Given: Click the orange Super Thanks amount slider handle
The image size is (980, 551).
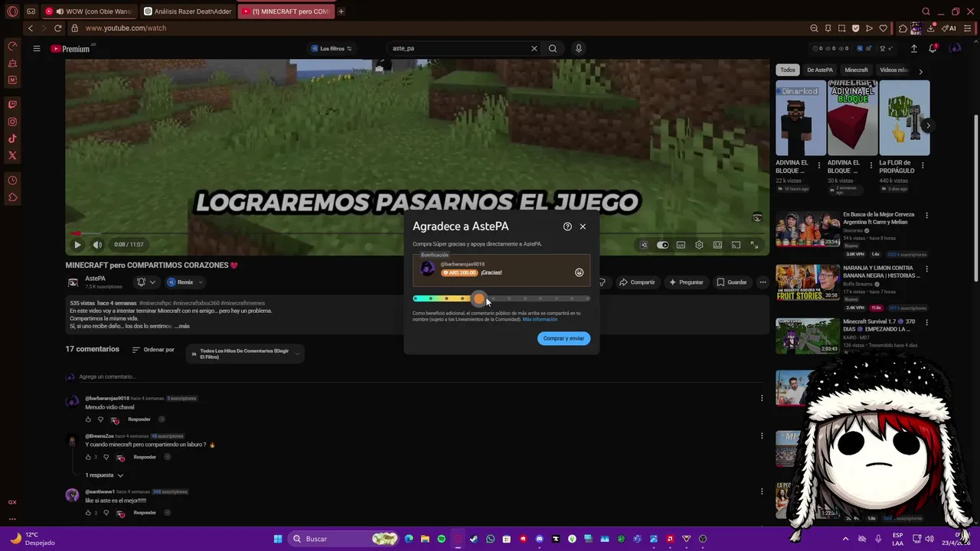Looking at the screenshot, I should pos(479,299).
